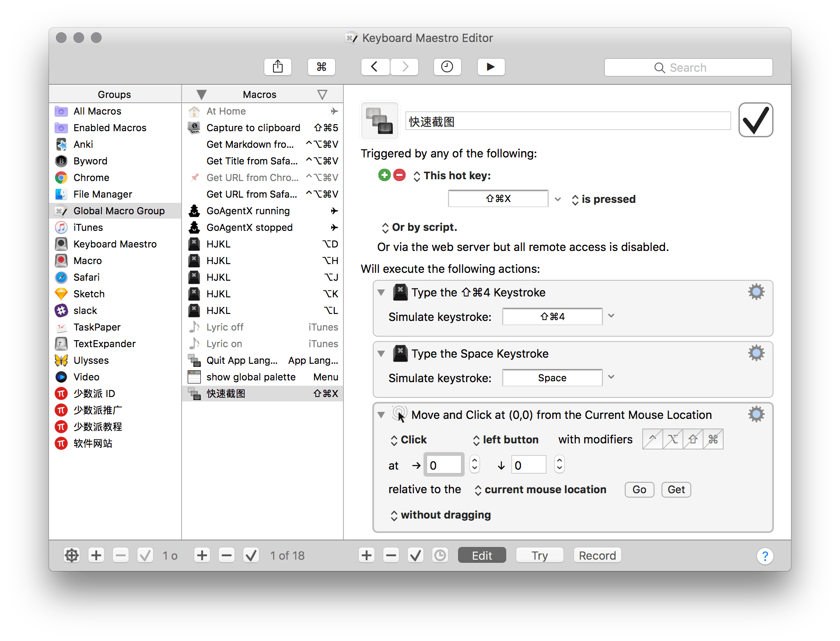Open gear menu for Space Keystroke action
This screenshot has height=641, width=840.
756,353
